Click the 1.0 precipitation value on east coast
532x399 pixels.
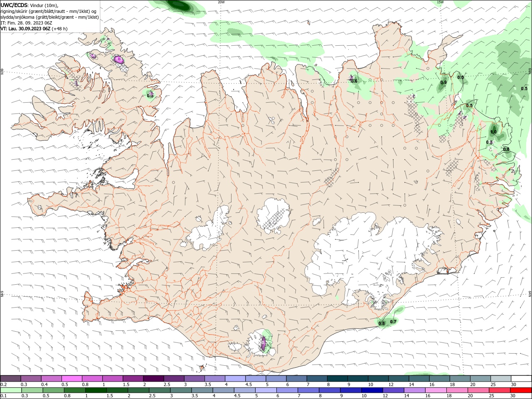493,132
